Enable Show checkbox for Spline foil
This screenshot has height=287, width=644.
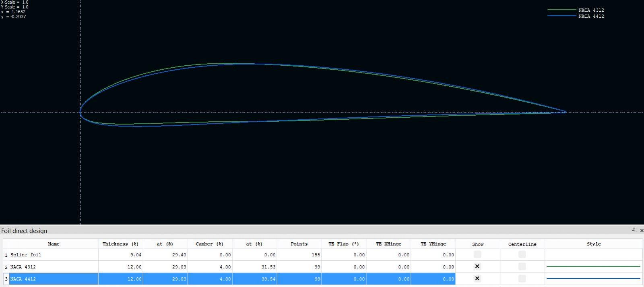click(x=477, y=254)
